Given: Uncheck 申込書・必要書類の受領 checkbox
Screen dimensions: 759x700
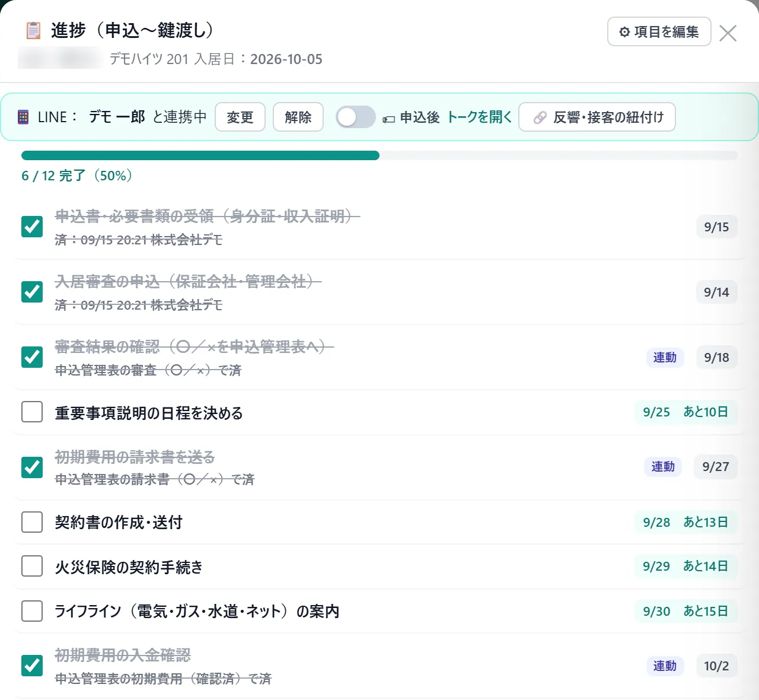Looking at the screenshot, I should (x=32, y=226).
